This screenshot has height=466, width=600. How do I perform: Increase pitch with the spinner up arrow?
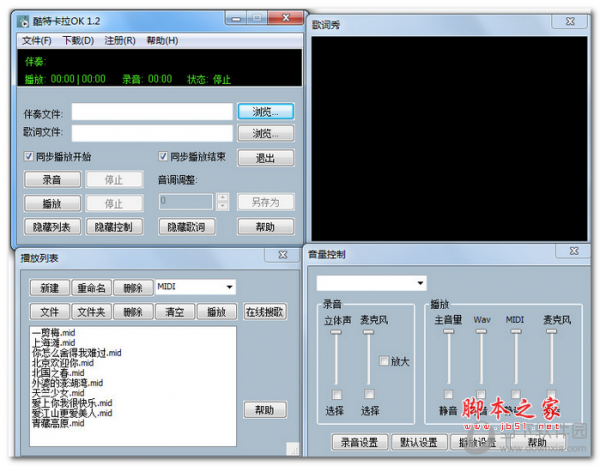222,197
